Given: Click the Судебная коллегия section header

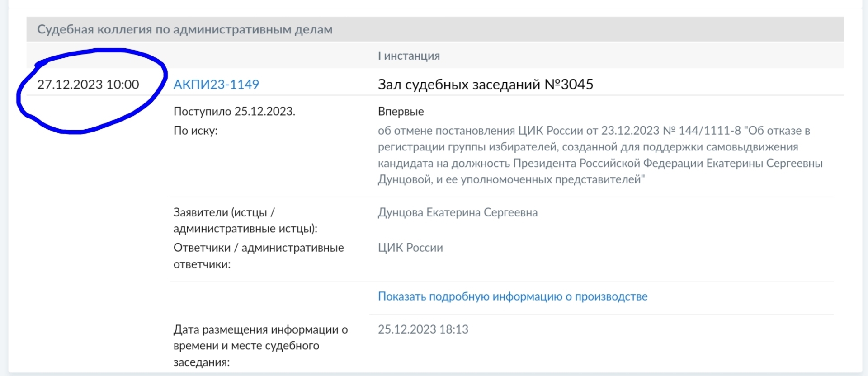Looking at the screenshot, I should (184, 30).
